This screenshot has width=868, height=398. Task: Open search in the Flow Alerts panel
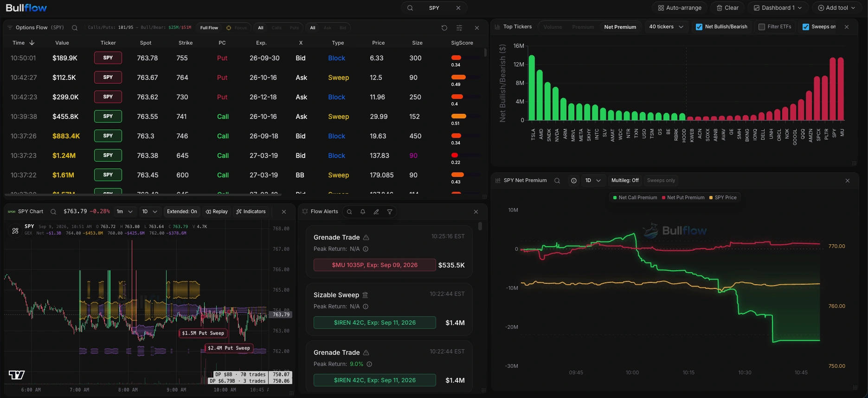click(349, 212)
